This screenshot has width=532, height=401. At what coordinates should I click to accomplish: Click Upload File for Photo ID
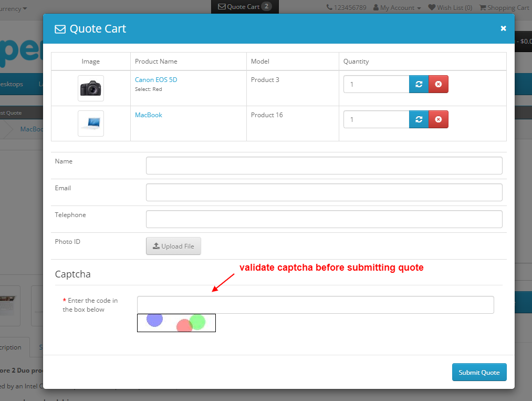[173, 246]
